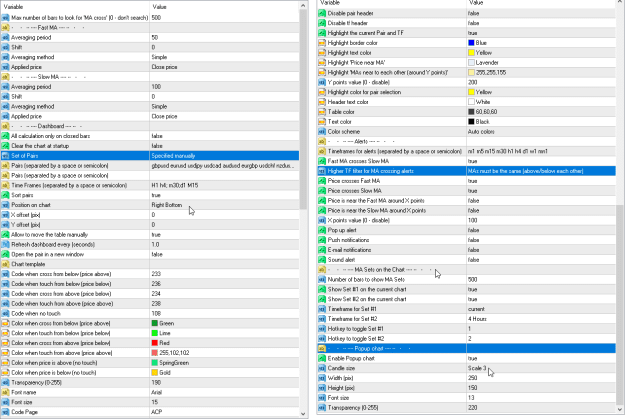
Task: Click the 'Arial' font name value
Action: [x=157, y=392]
